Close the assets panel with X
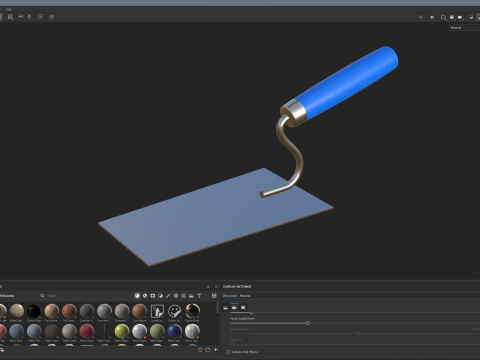This screenshot has height=360, width=480. (216, 287)
